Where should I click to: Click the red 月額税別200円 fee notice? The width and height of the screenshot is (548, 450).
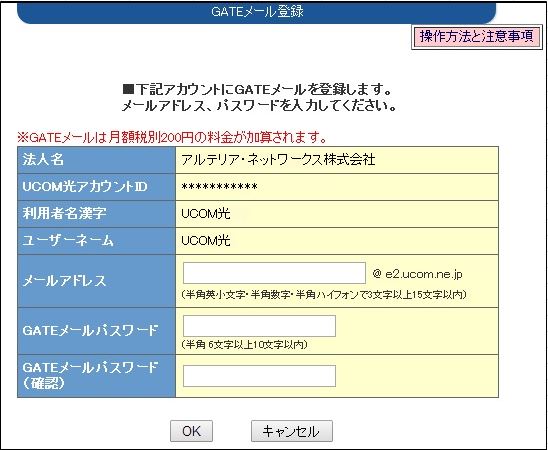[172, 138]
